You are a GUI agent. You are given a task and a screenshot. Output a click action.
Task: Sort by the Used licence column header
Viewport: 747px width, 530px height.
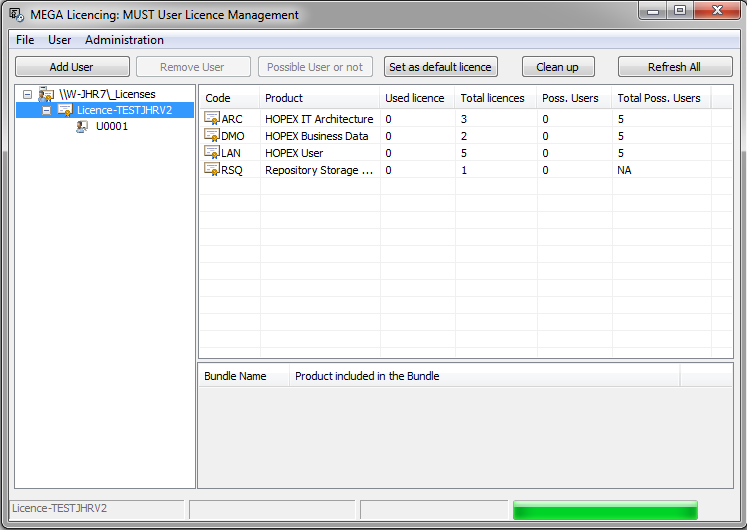[415, 98]
